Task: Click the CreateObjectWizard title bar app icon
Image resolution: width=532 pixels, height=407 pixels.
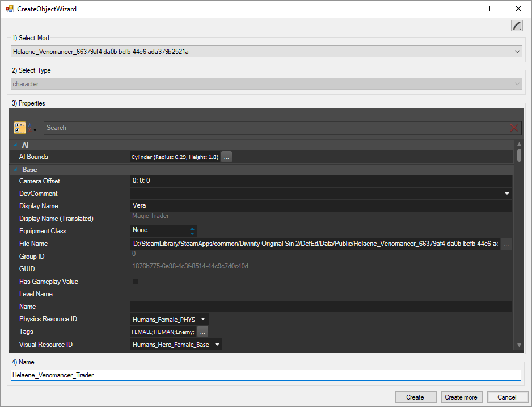Action: [10, 9]
